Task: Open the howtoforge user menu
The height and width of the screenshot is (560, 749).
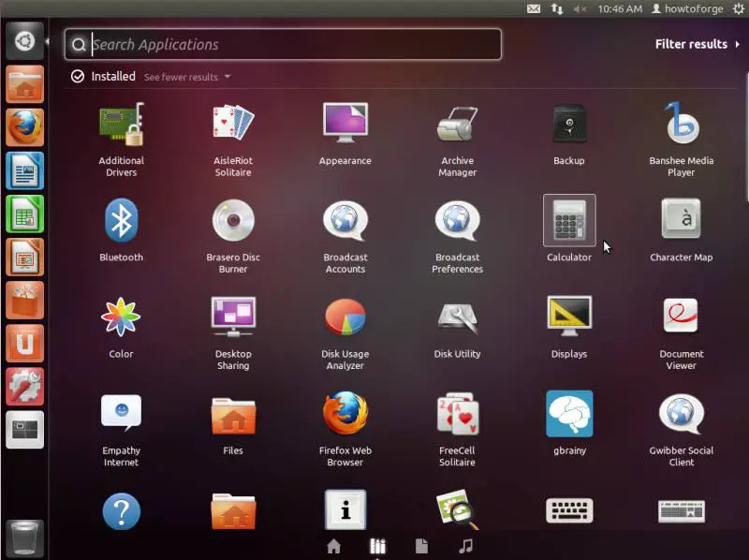Action: pos(687,8)
